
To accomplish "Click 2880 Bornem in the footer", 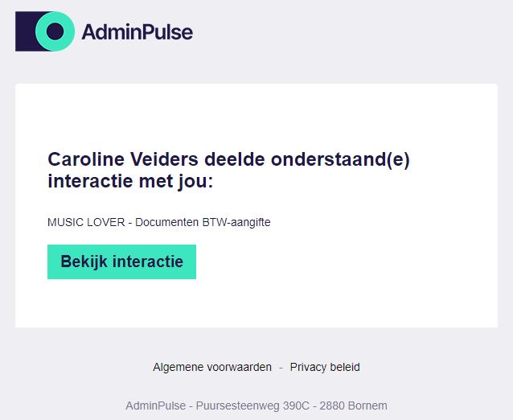I will 353,406.
